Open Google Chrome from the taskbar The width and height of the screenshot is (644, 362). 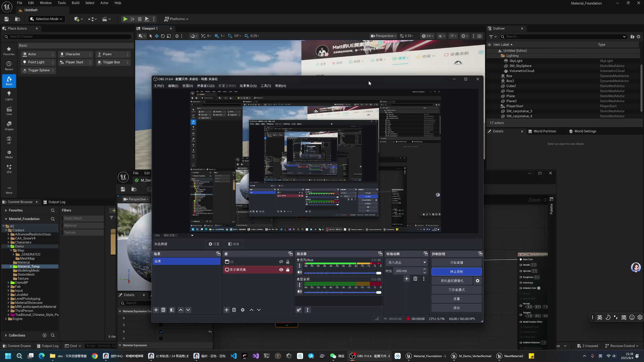(x=95, y=356)
